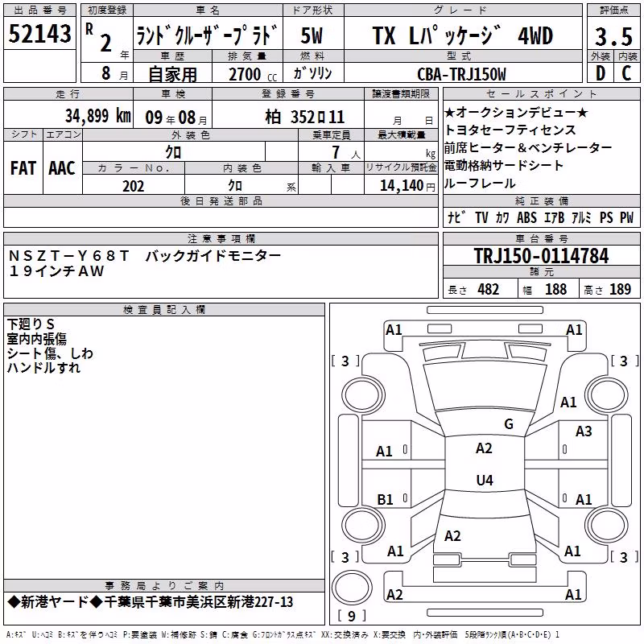644x644 pixels.
Task: Click the U4 dent mark on the roof
Action: [485, 480]
